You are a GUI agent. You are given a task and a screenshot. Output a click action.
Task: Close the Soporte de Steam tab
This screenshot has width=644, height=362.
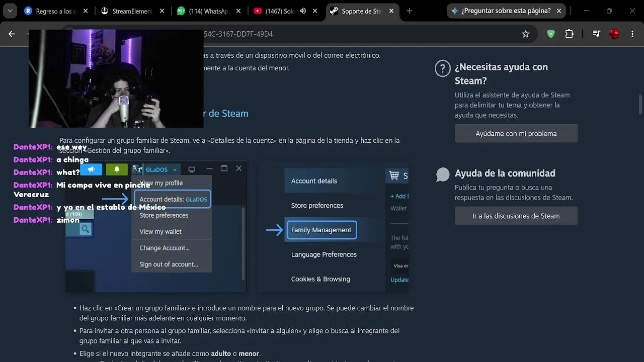(x=391, y=11)
